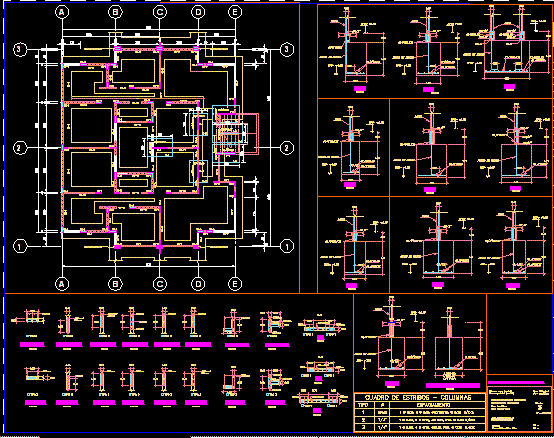Select the type 3 row in stirrups table
Screen dimensions: 554x438
(420, 427)
